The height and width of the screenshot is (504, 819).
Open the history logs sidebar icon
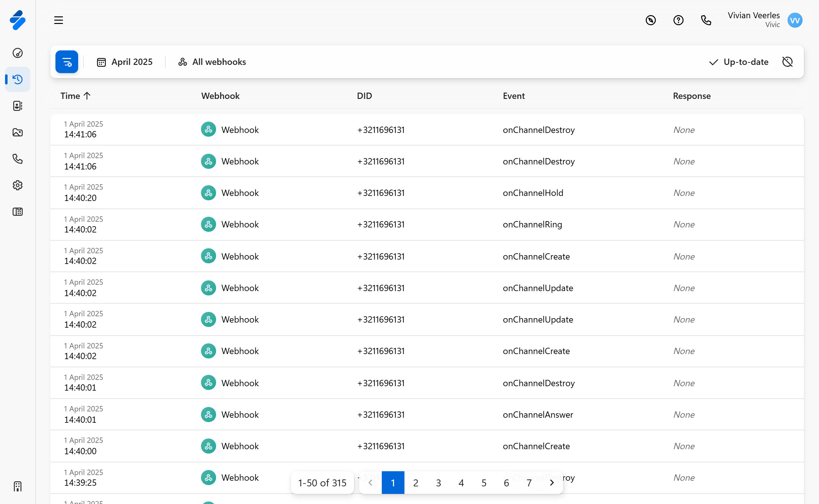(18, 79)
